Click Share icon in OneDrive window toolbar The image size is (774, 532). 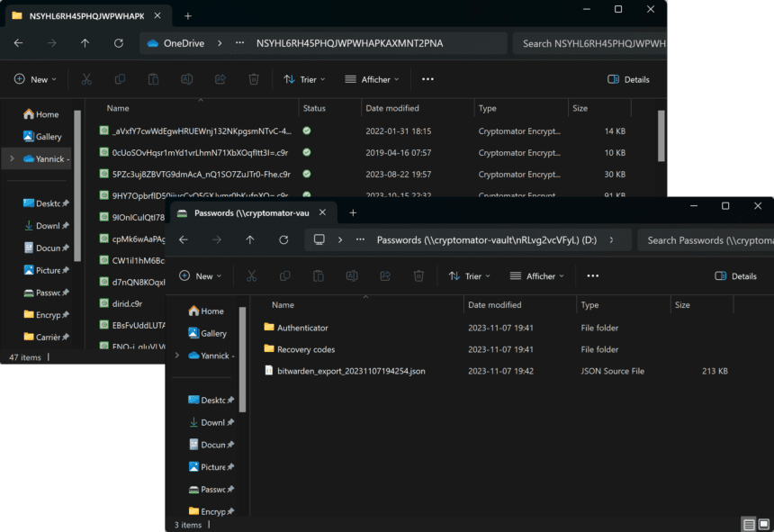[x=220, y=79]
